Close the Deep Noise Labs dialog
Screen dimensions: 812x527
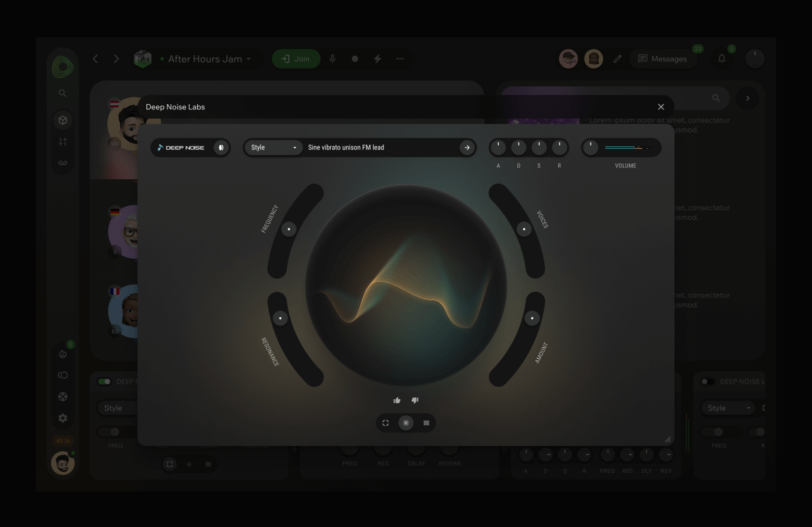(661, 107)
